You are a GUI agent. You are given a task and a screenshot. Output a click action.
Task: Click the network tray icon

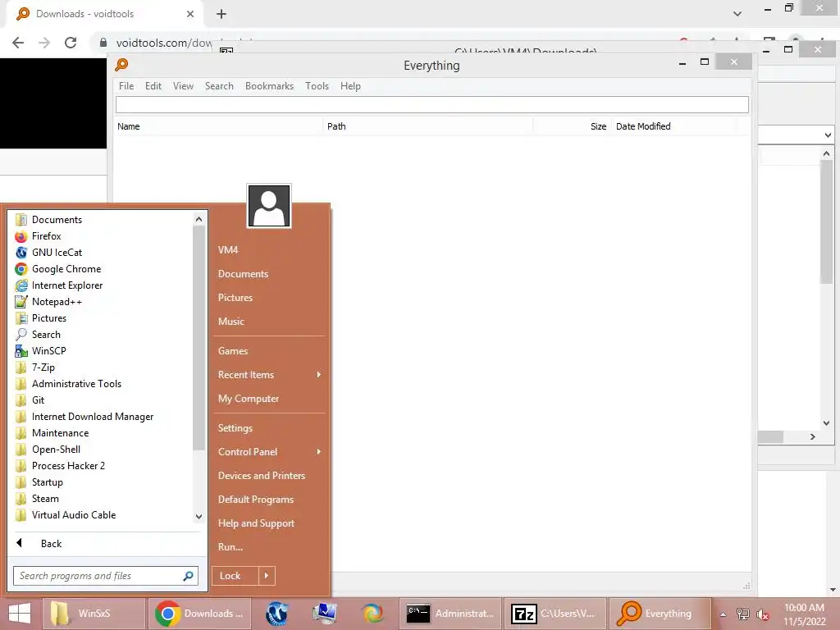tap(742, 614)
